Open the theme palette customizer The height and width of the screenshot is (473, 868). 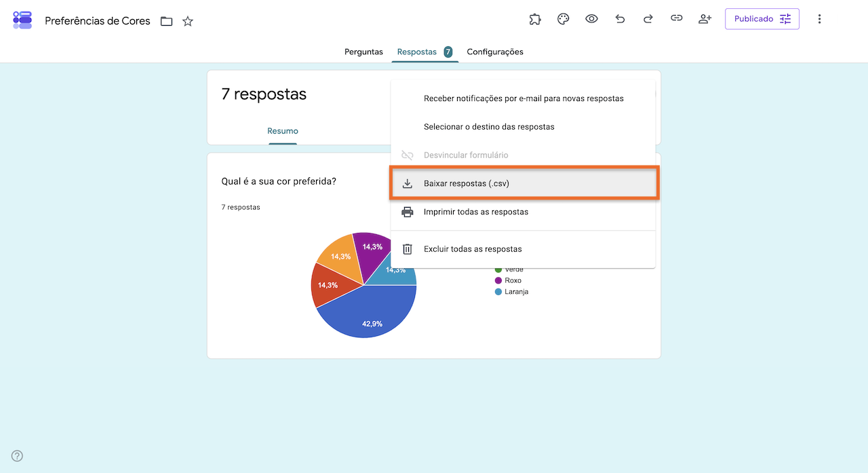pyautogui.click(x=563, y=19)
